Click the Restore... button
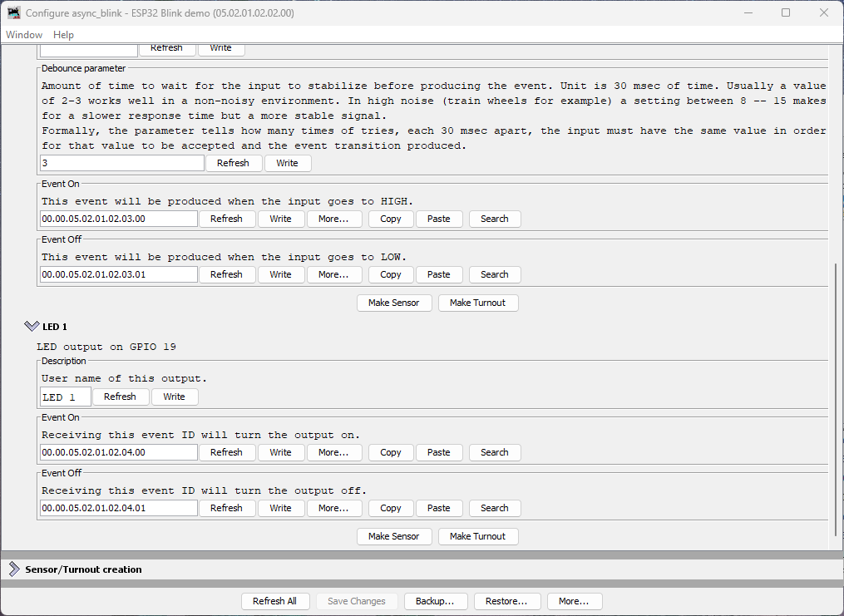Image resolution: width=844 pixels, height=616 pixels. coord(506,601)
